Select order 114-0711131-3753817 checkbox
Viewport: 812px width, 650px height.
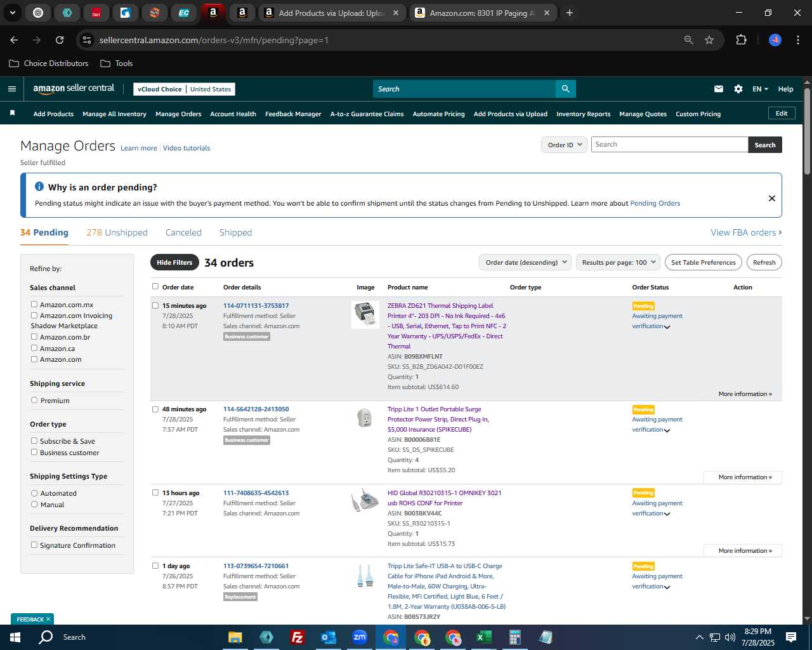click(x=155, y=305)
